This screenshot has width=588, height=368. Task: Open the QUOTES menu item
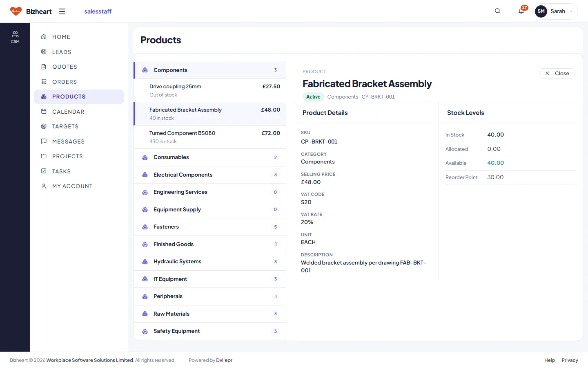click(79, 67)
